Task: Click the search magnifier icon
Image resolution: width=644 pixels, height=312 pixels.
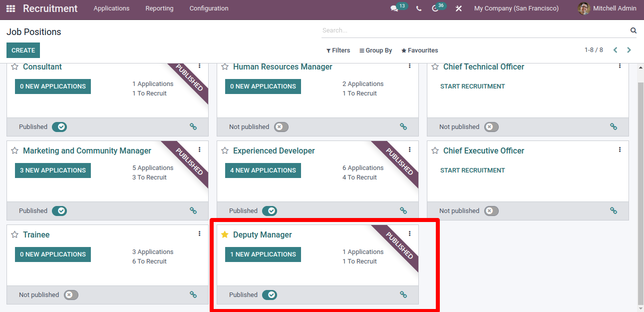Action: tap(633, 30)
